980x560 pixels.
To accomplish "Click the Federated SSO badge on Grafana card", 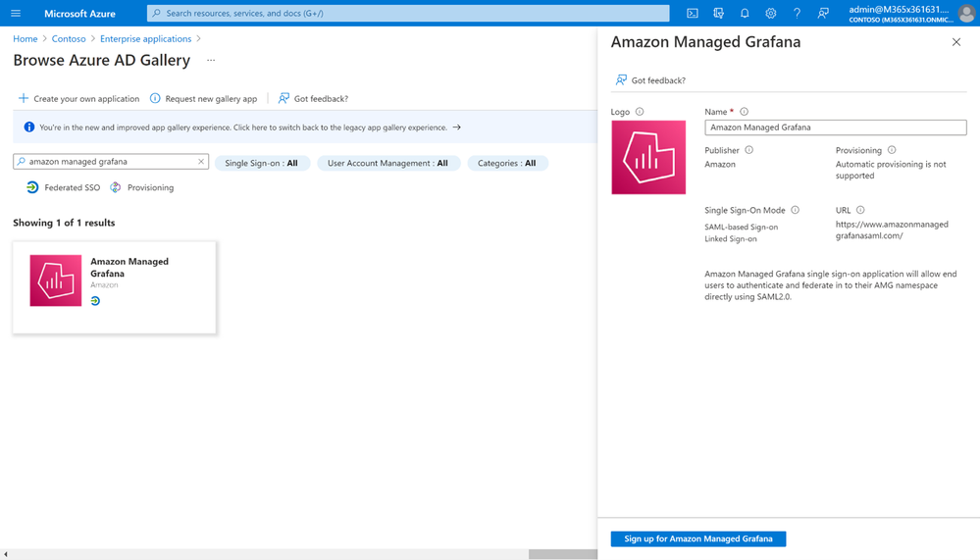I will point(95,301).
